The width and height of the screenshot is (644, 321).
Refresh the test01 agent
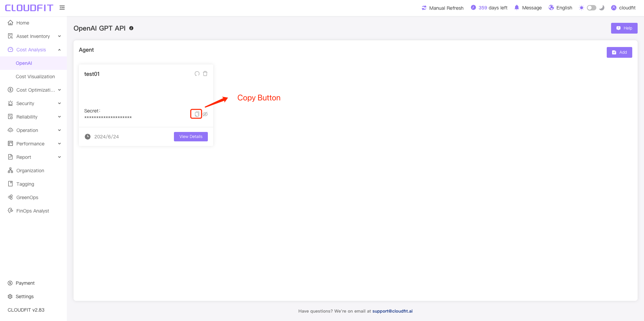tap(197, 74)
